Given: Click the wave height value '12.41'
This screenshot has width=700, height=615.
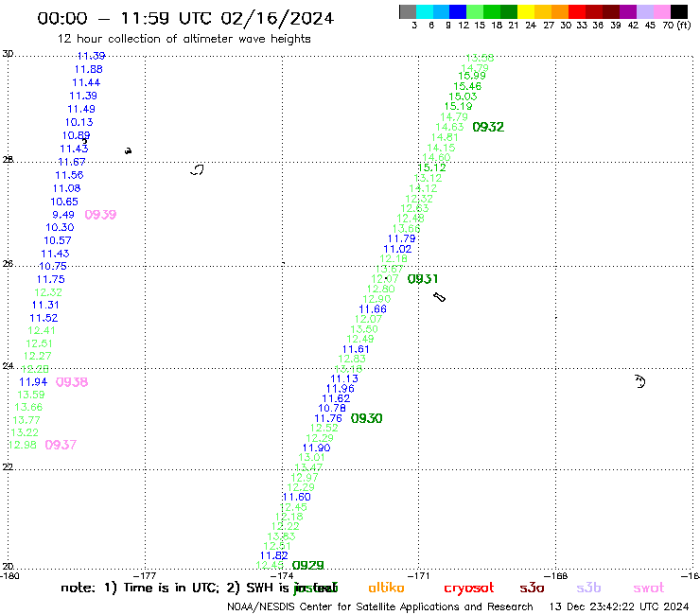Looking at the screenshot, I should tap(42, 330).
